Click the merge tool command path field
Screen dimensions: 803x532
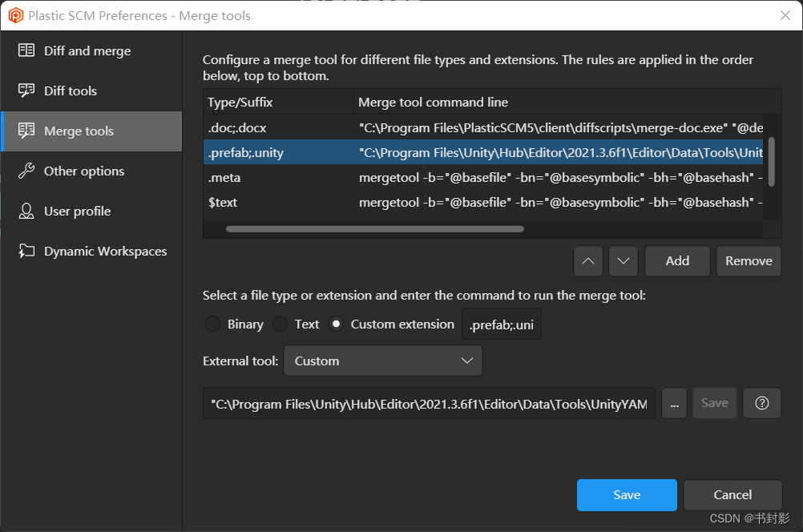[x=430, y=404]
